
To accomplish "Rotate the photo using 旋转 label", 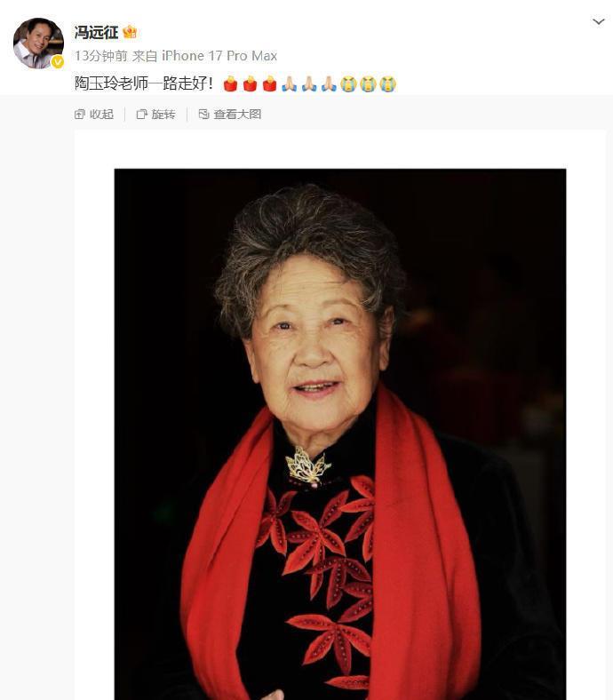I will click(163, 115).
